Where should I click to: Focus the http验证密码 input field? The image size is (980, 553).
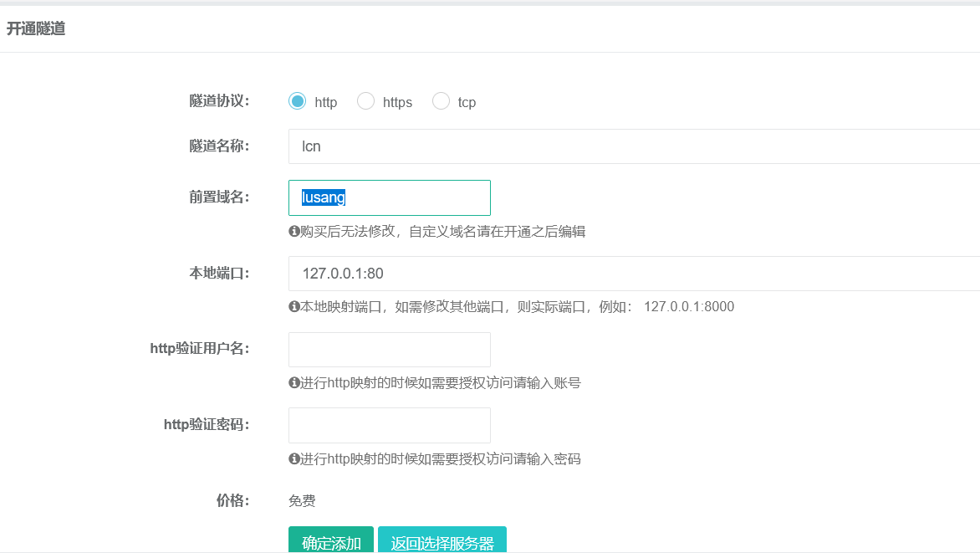pyautogui.click(x=390, y=425)
